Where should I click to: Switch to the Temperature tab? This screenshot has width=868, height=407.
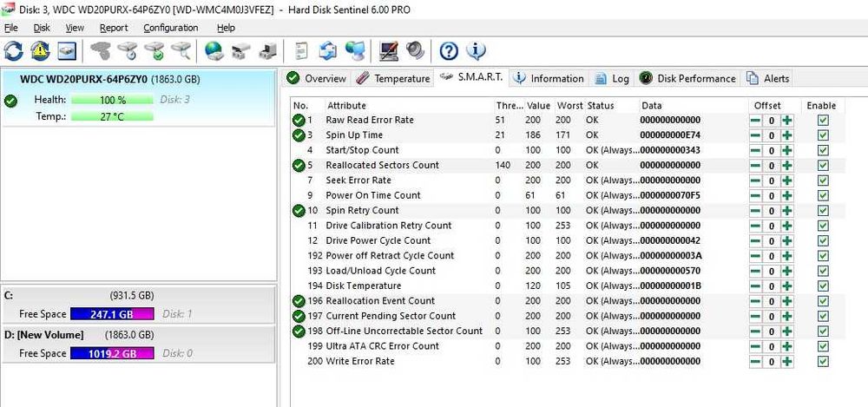point(393,79)
